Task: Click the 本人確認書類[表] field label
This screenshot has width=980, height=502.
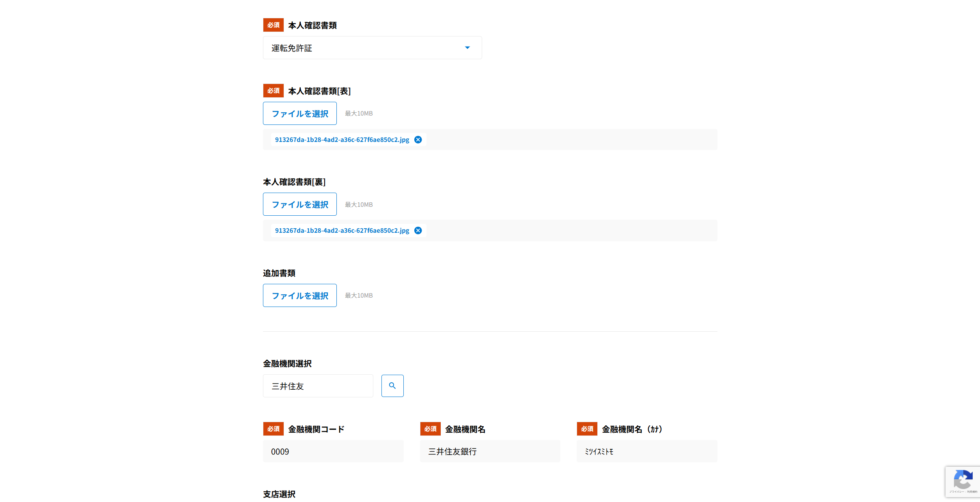Action: 319,91
